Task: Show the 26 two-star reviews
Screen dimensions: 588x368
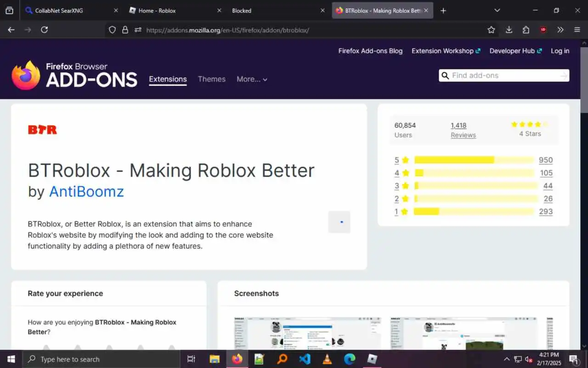Action: click(548, 199)
